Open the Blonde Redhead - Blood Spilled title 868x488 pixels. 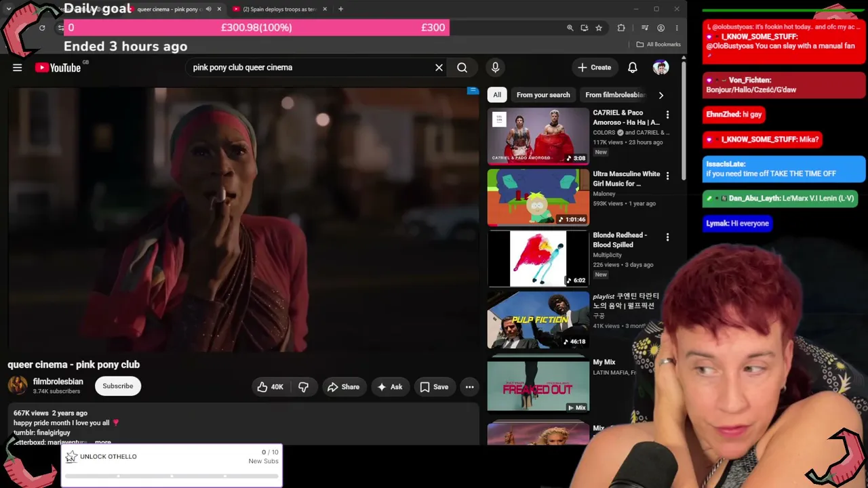pyautogui.click(x=620, y=240)
